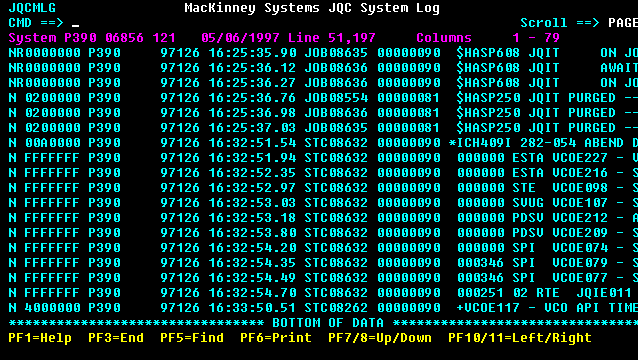Viewport: 638px width, 360px height.
Task: Click +VCOE117 - VCO API message
Action: pyautogui.click(x=547, y=308)
